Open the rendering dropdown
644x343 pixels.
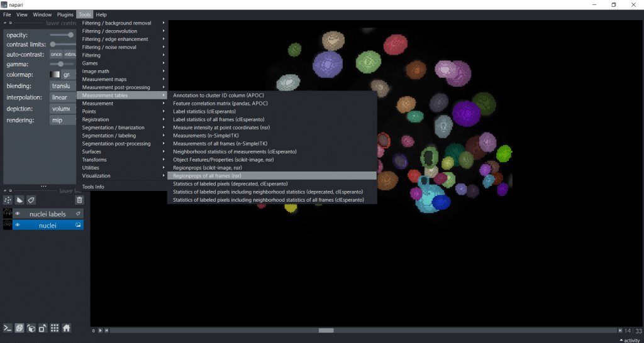62,120
